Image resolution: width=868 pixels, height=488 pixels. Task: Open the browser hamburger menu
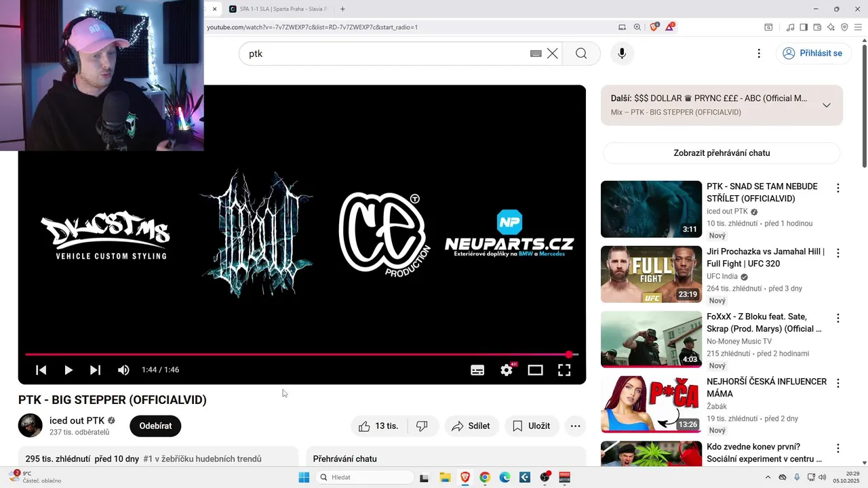[x=858, y=27]
